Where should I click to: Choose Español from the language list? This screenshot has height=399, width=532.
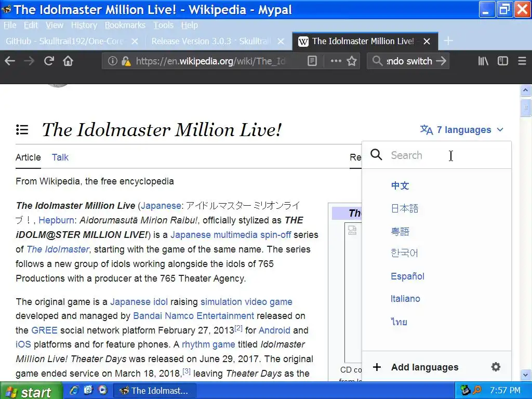pos(407,276)
